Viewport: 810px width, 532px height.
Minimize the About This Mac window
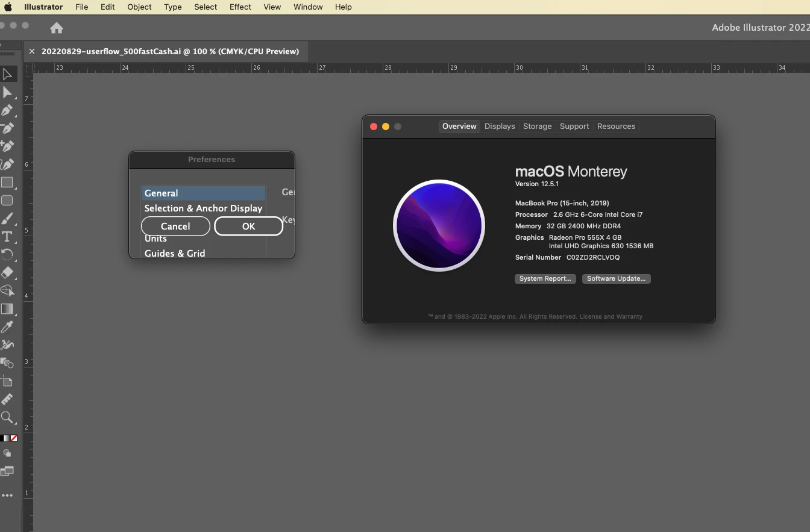(386, 127)
